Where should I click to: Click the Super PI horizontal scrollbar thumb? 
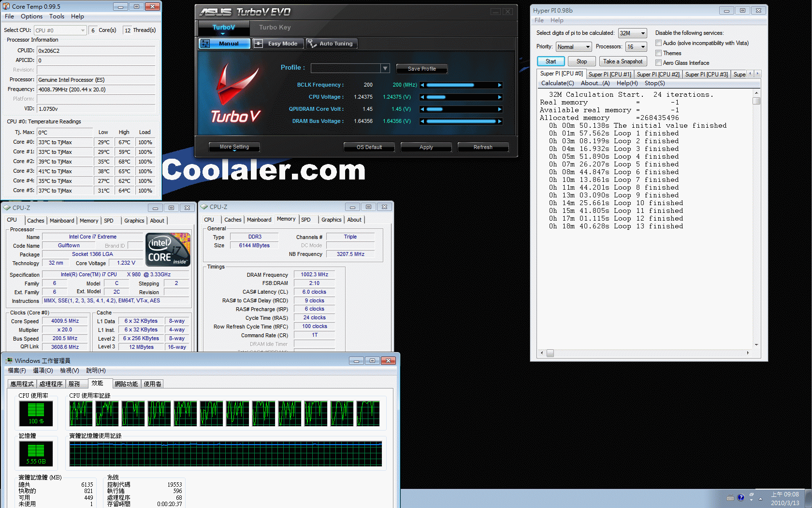pos(550,353)
